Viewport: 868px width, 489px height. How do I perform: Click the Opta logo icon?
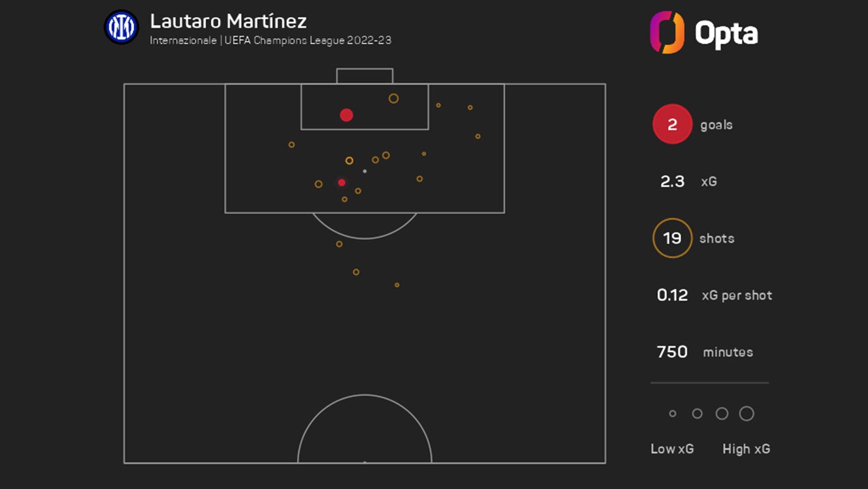click(x=667, y=32)
